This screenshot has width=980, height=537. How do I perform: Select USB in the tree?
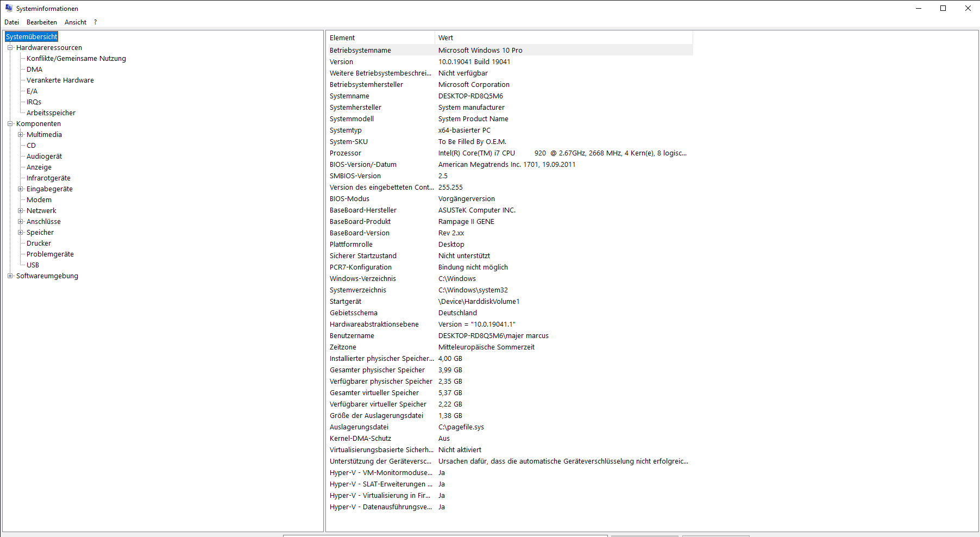click(x=33, y=265)
